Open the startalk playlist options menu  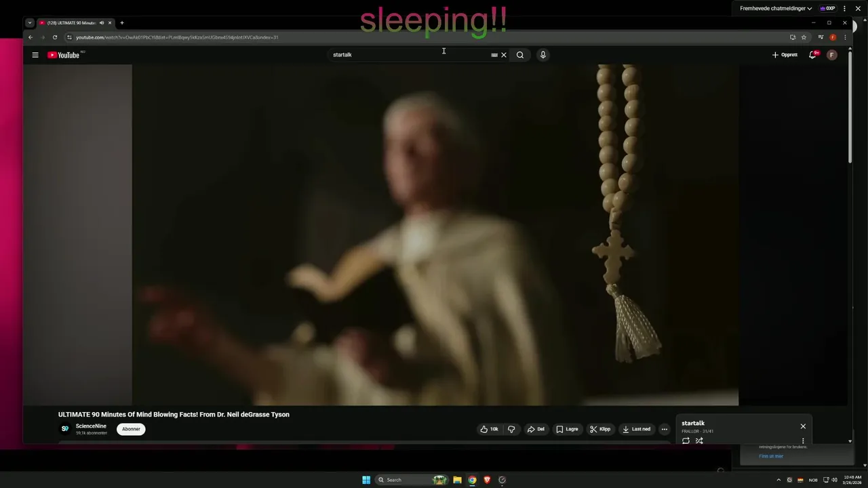click(x=803, y=441)
